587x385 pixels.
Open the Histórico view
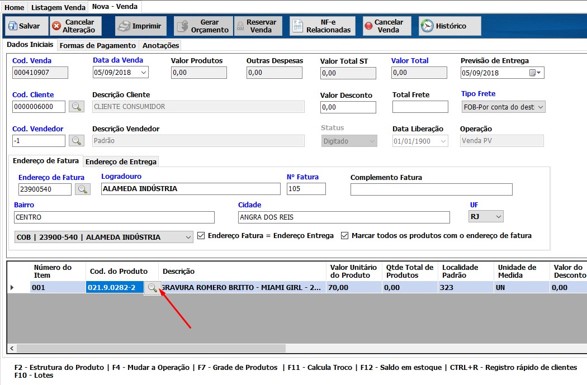click(x=450, y=26)
